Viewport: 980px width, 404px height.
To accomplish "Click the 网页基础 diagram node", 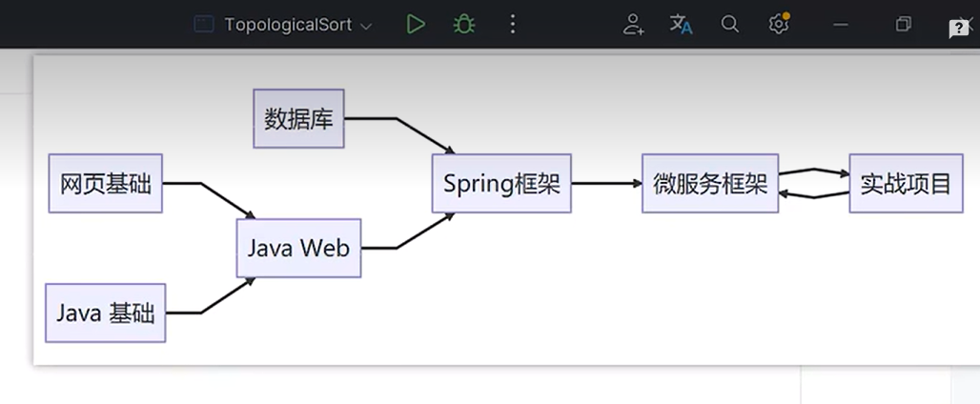I will click(106, 183).
